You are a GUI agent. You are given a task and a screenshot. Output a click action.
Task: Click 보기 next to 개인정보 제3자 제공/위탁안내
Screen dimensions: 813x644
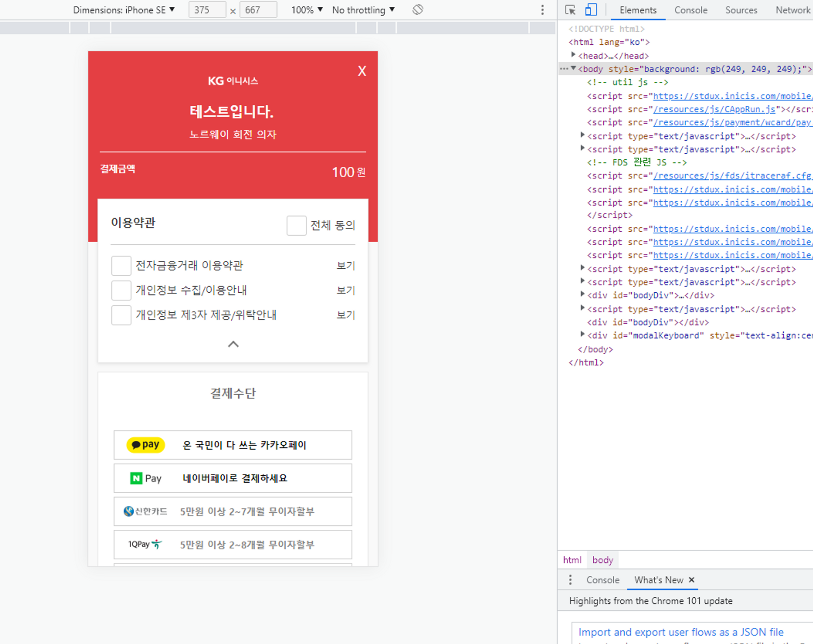(x=346, y=315)
